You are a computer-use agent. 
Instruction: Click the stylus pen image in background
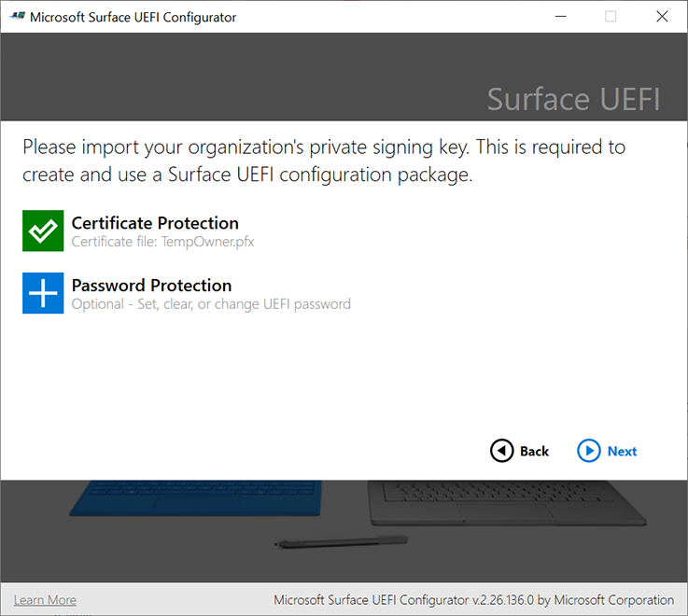pos(341,541)
